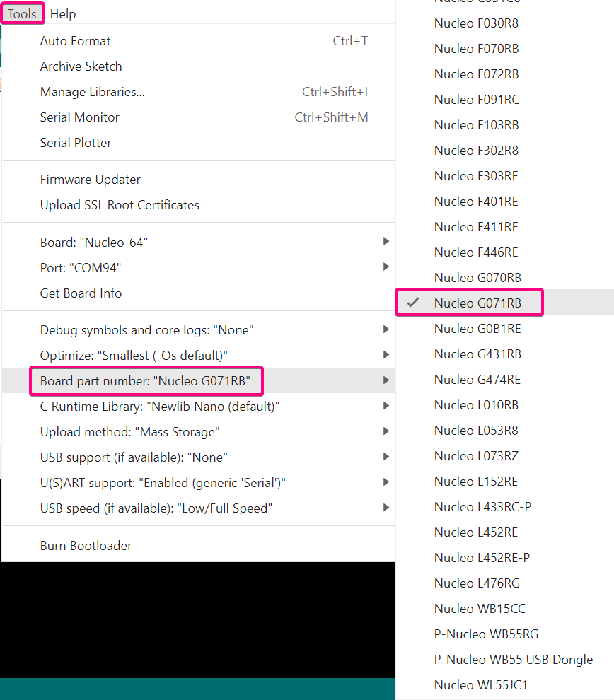This screenshot has height=700, width=614.
Task: Select Nucleo G0B1RE board part
Action: [x=504, y=329]
